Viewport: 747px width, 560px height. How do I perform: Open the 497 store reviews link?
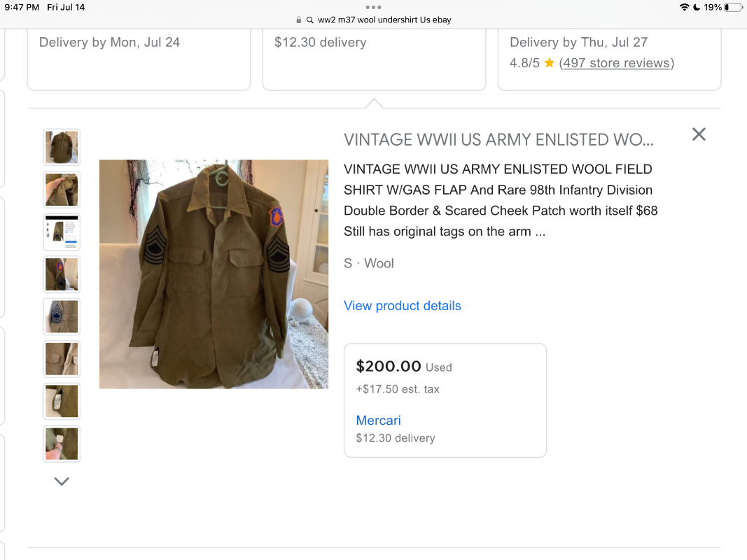point(616,62)
